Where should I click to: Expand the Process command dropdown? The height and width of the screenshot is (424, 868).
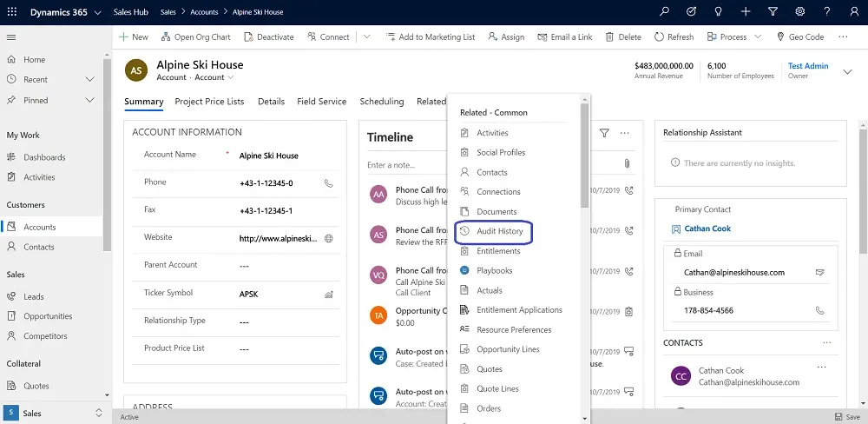point(758,37)
